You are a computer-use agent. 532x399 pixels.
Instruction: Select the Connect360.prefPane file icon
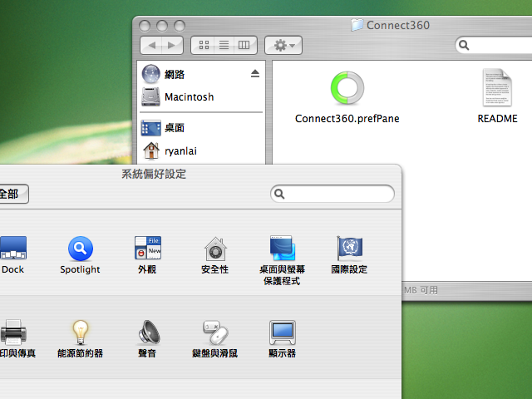pos(347,88)
